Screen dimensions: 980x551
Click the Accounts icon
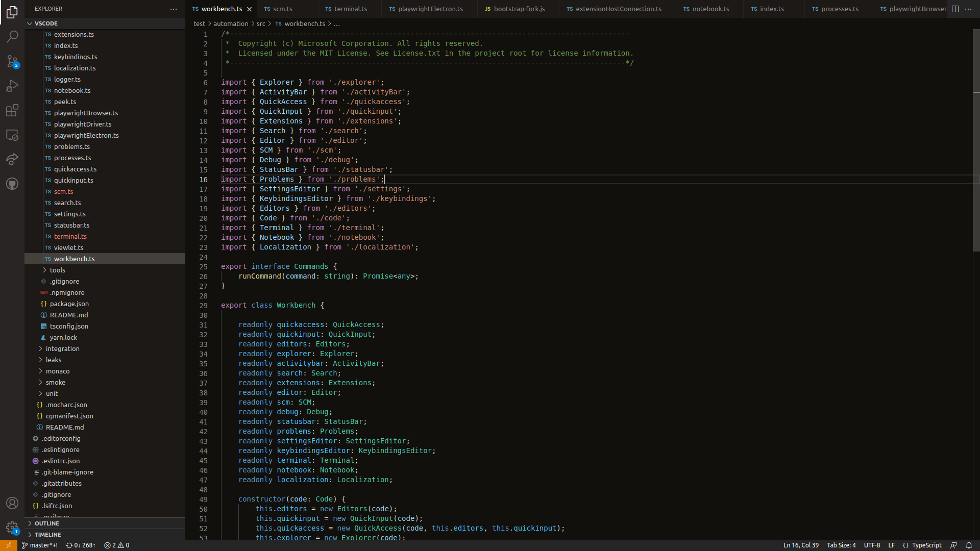pos(12,503)
